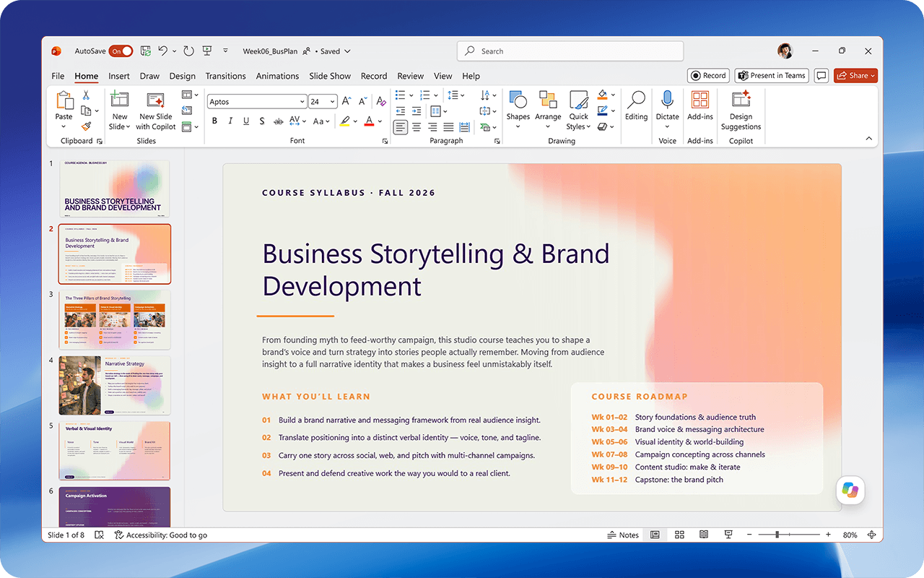
Task: Open the Aptos font name dropdown
Action: [x=302, y=102]
